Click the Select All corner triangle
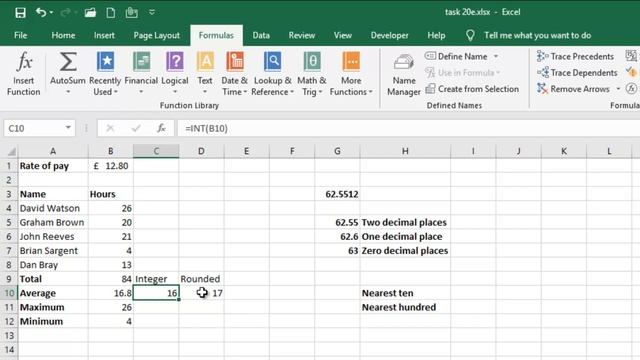Screen dimensions: 640x360 coord(11,151)
